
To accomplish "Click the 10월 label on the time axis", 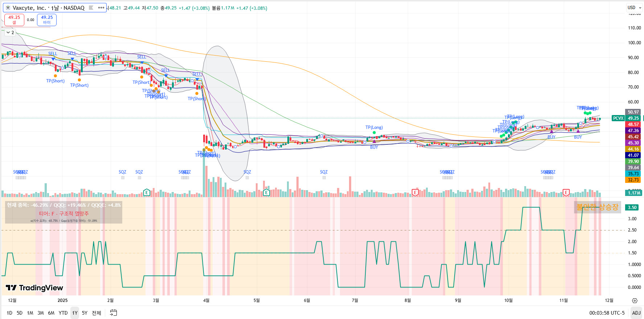I will click(508, 300).
